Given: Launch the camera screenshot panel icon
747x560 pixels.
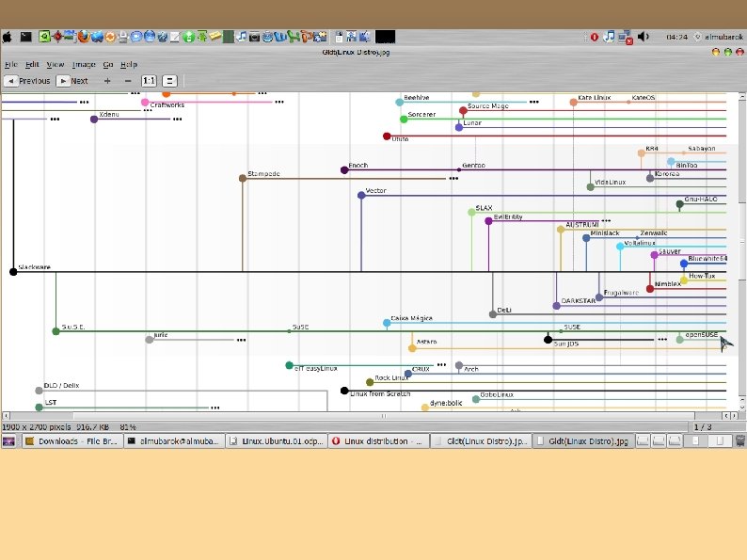Looking at the screenshot, I should [x=254, y=37].
